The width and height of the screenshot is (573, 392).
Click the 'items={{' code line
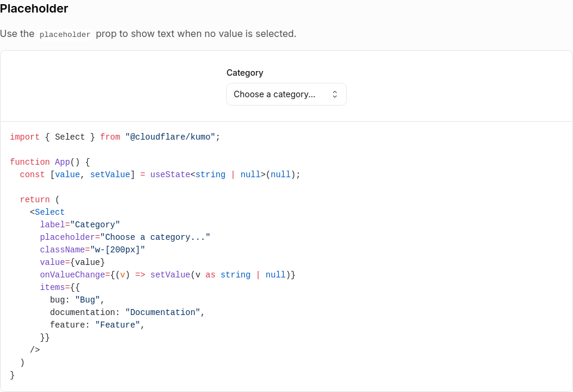[x=60, y=287]
